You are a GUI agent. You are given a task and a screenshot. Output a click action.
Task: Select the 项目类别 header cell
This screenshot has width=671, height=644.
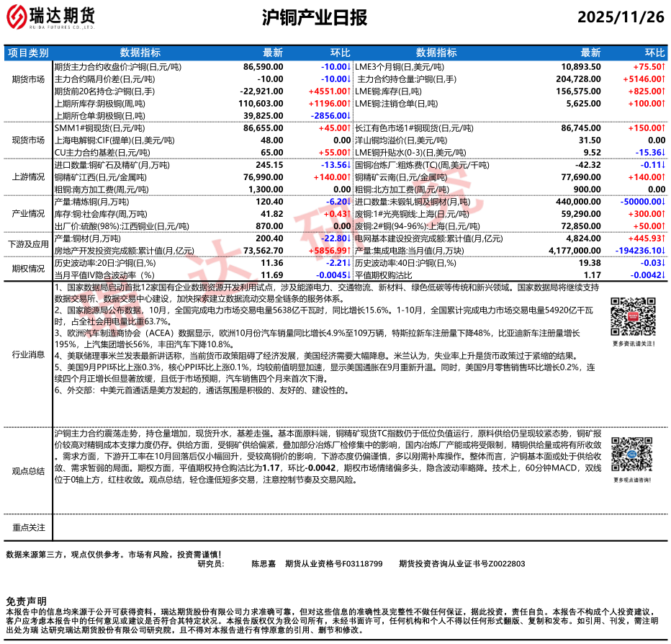pyautogui.click(x=28, y=53)
